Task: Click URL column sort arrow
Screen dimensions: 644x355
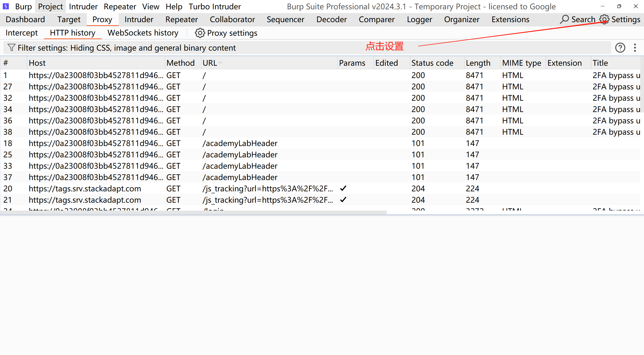Action: pos(220,63)
